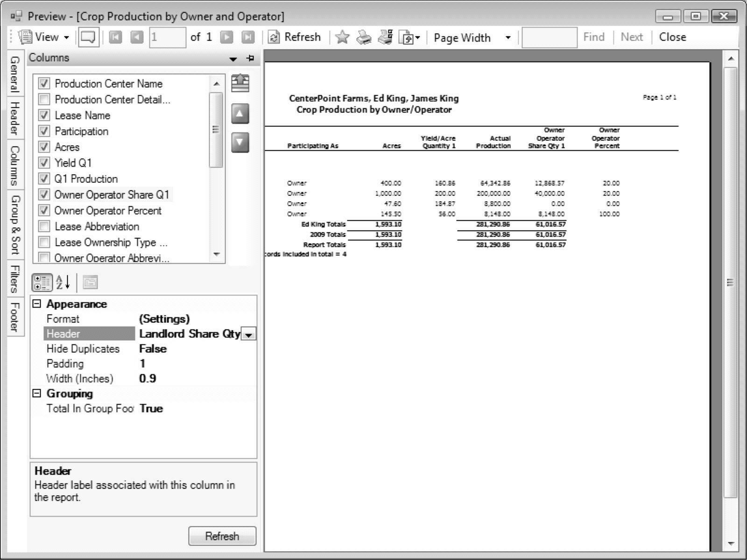Go to last page icon
The width and height of the screenshot is (747, 560).
point(248,37)
